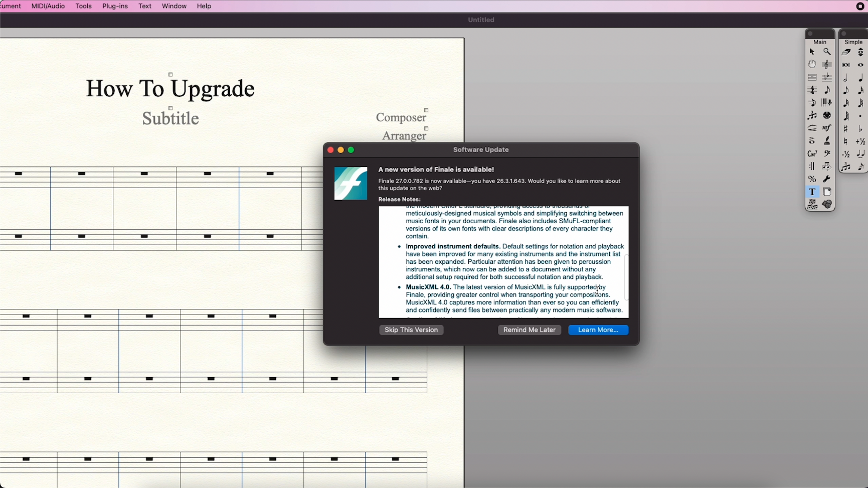
Task: Select the Speedy Entry tool
Action: (812, 103)
